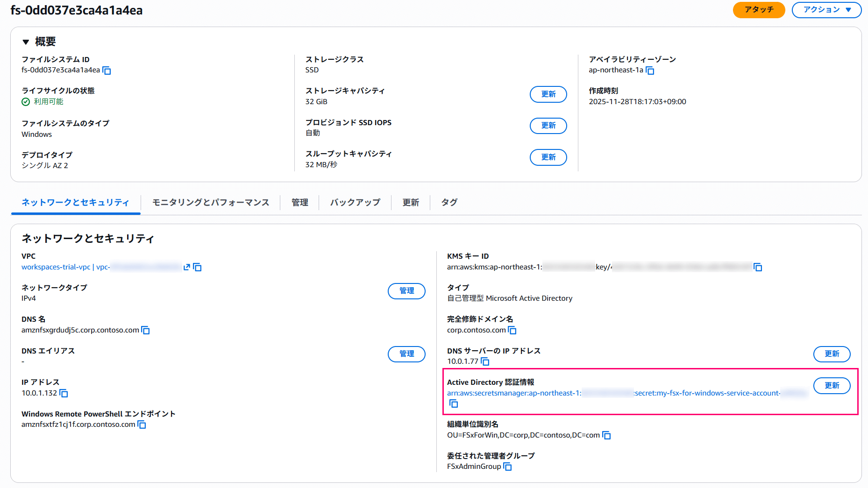Image resolution: width=868 pixels, height=488 pixels.
Task: Copy the Active Directory credentials secret ARN
Action: [x=453, y=403]
